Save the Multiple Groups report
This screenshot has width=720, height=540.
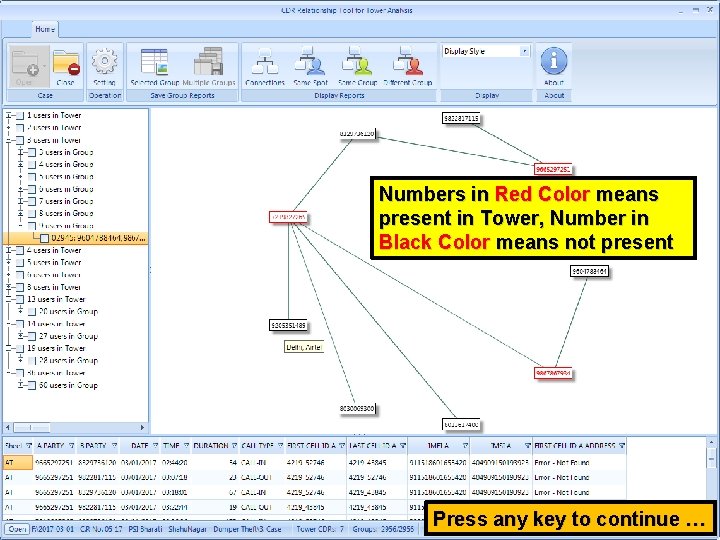[209, 66]
